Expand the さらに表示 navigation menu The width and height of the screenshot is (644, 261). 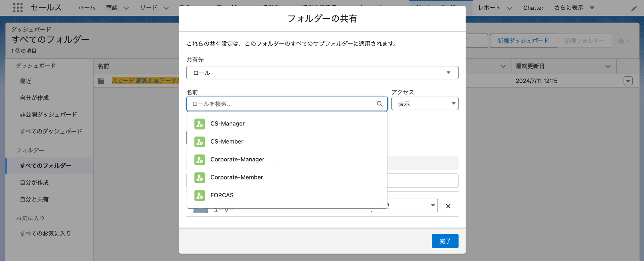[574, 8]
